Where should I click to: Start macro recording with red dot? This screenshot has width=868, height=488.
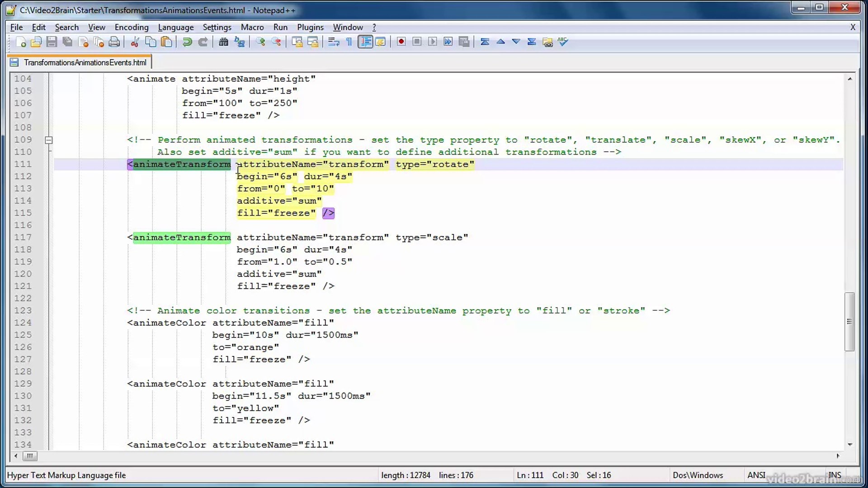click(x=401, y=42)
